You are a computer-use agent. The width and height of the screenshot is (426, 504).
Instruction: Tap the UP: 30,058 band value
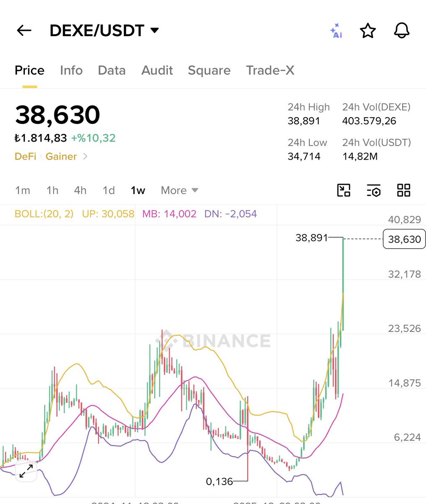point(108,214)
